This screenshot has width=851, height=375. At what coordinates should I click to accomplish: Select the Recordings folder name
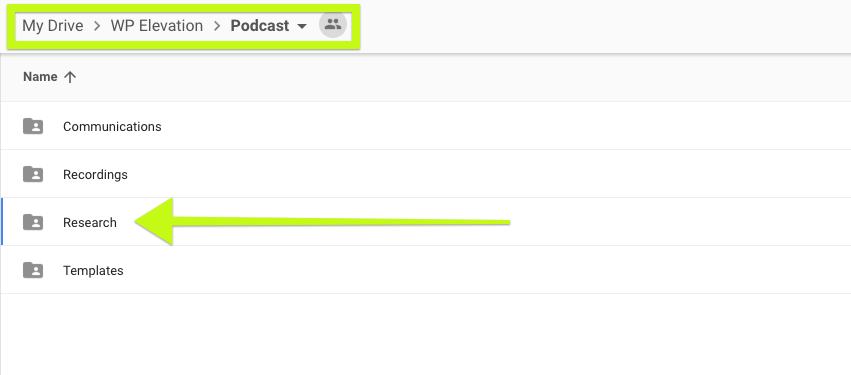coord(95,175)
